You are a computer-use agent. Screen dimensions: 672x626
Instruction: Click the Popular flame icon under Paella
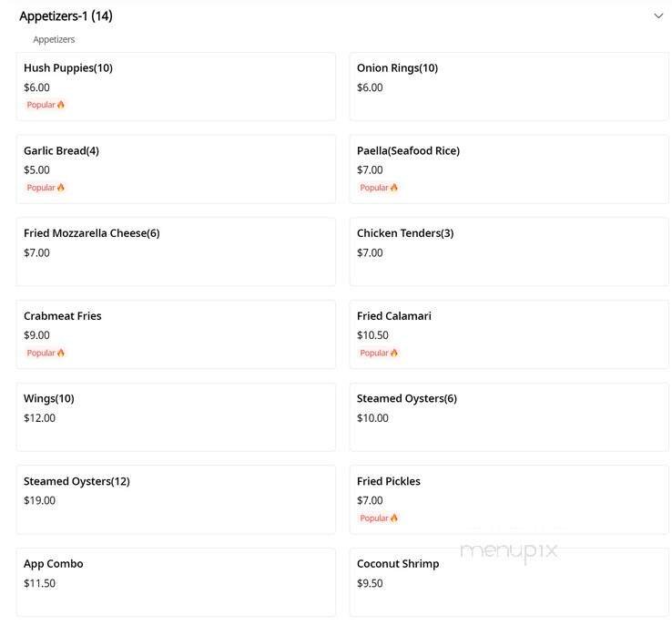point(394,188)
